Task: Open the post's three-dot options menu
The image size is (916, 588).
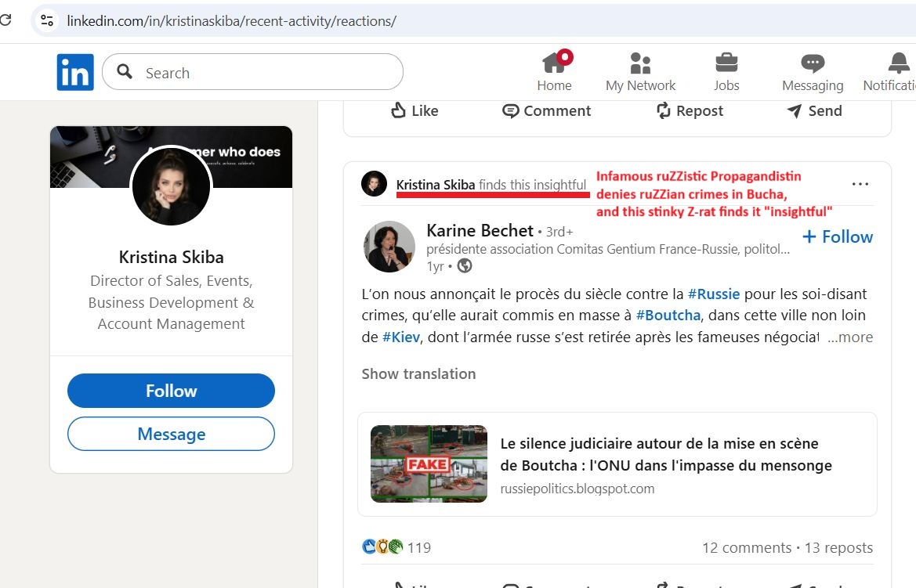Action: point(860,184)
